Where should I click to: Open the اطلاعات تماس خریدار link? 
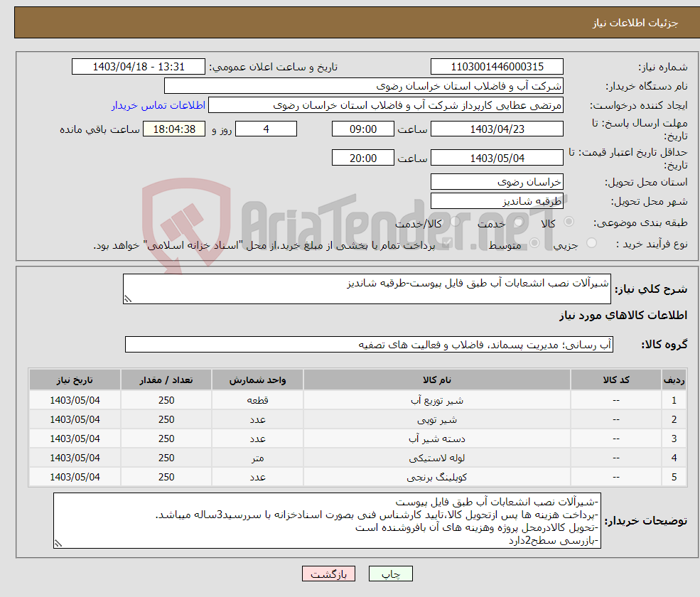158,105
